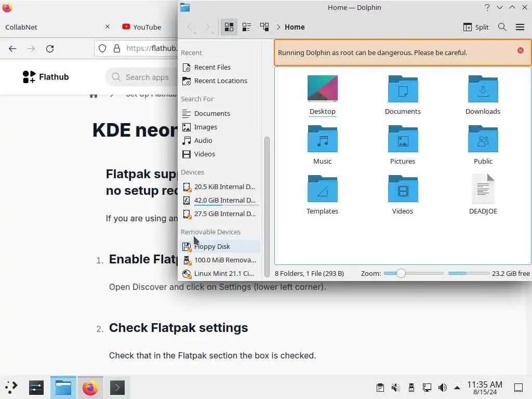Open Recent Locations in Places panel
The image size is (532, 399).
pyautogui.click(x=220, y=81)
